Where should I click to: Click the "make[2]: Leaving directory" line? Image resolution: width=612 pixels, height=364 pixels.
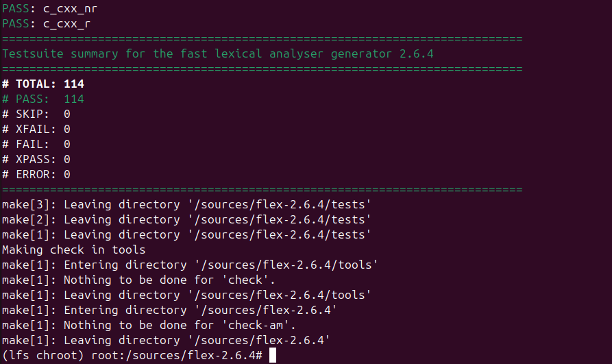point(186,219)
